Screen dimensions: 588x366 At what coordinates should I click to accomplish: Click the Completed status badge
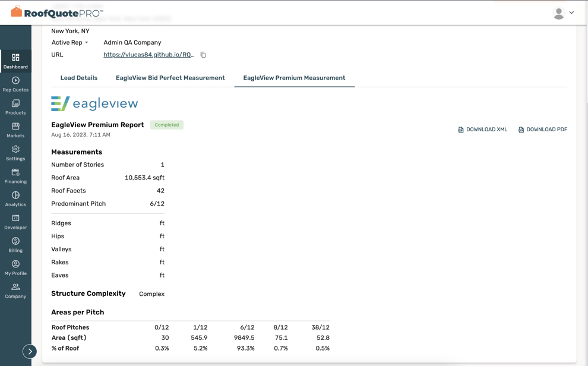click(x=167, y=125)
